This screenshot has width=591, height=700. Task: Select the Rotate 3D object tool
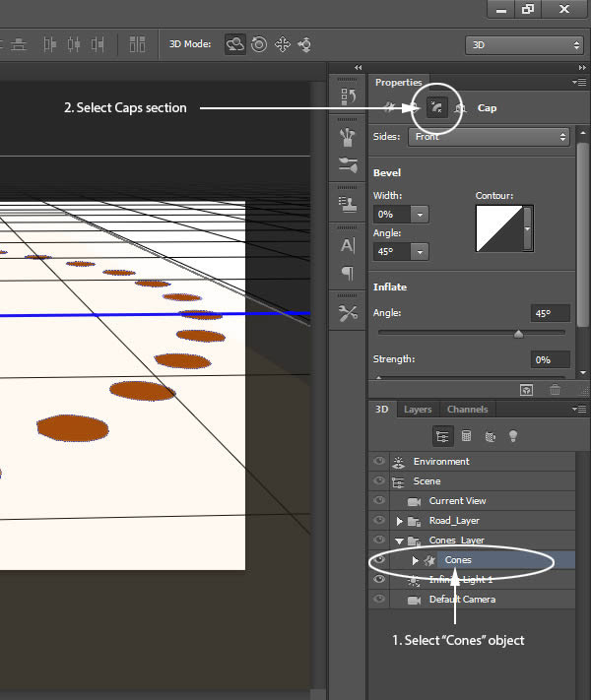coord(235,44)
